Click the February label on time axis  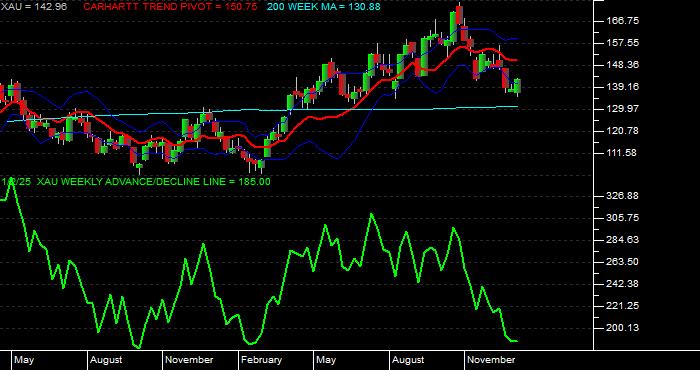[262, 360]
